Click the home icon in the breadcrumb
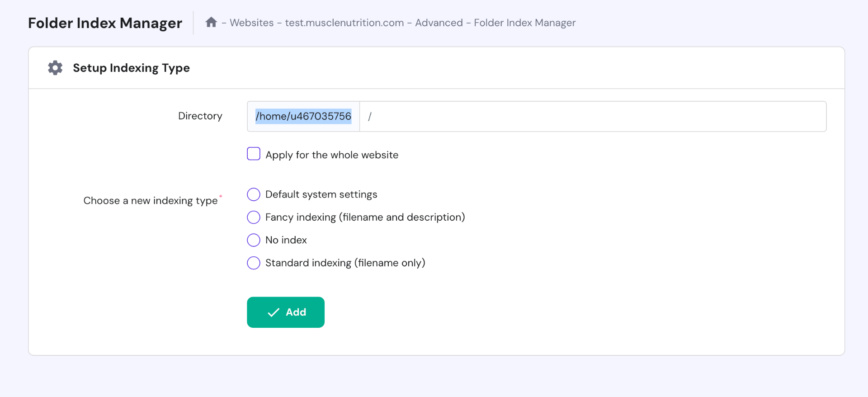 pos(211,22)
